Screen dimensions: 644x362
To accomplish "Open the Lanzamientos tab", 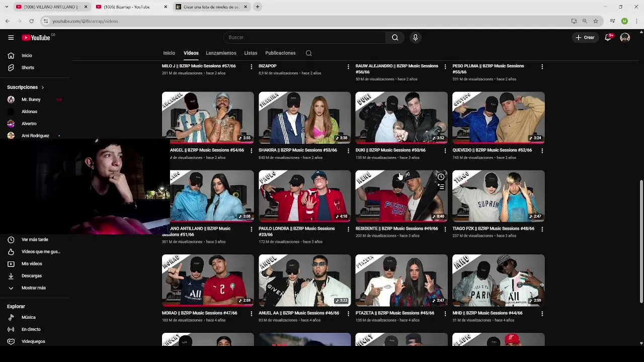I will coord(221,53).
